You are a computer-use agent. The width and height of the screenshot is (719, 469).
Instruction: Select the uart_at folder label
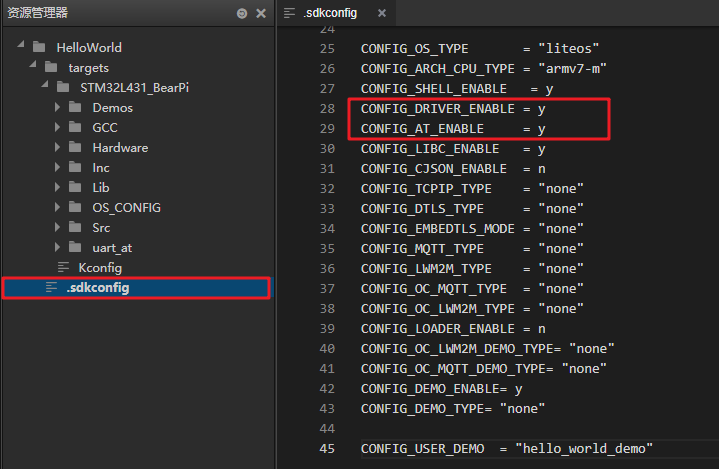(x=112, y=248)
